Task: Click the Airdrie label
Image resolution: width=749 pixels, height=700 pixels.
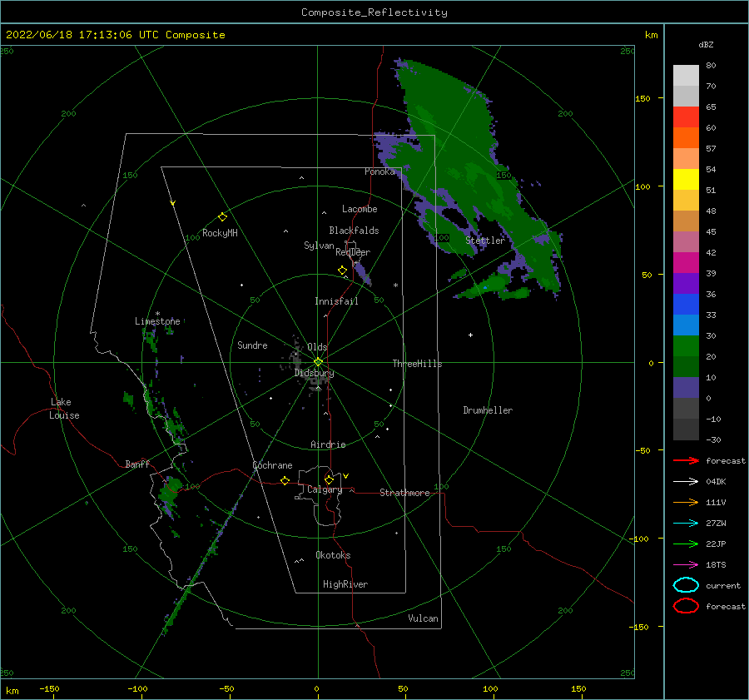Action: [x=328, y=444]
